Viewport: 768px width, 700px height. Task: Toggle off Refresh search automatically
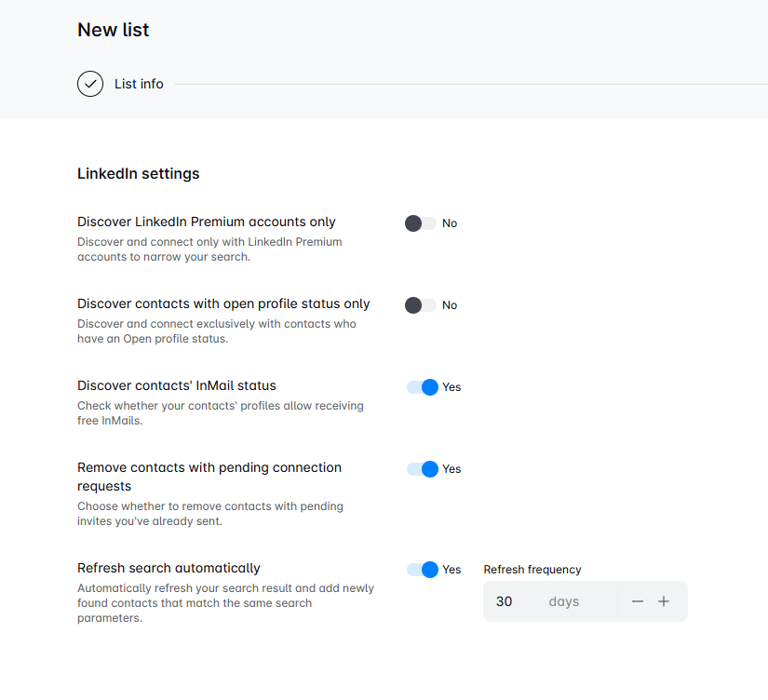423,570
